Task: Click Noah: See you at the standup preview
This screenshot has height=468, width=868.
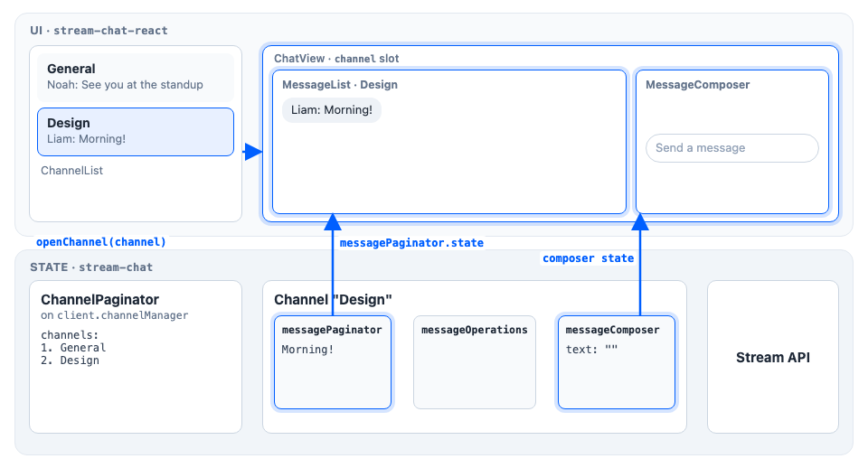Action: tap(125, 85)
